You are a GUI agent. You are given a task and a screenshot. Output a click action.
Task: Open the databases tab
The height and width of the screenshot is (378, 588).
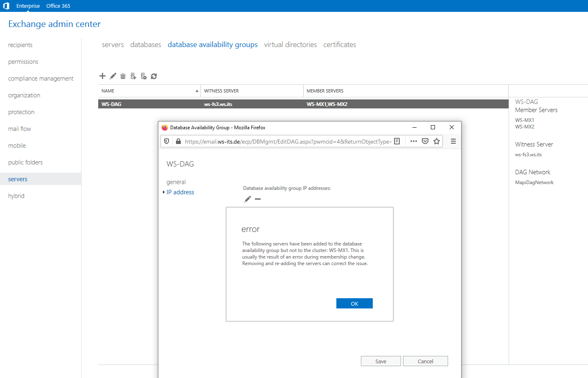146,45
